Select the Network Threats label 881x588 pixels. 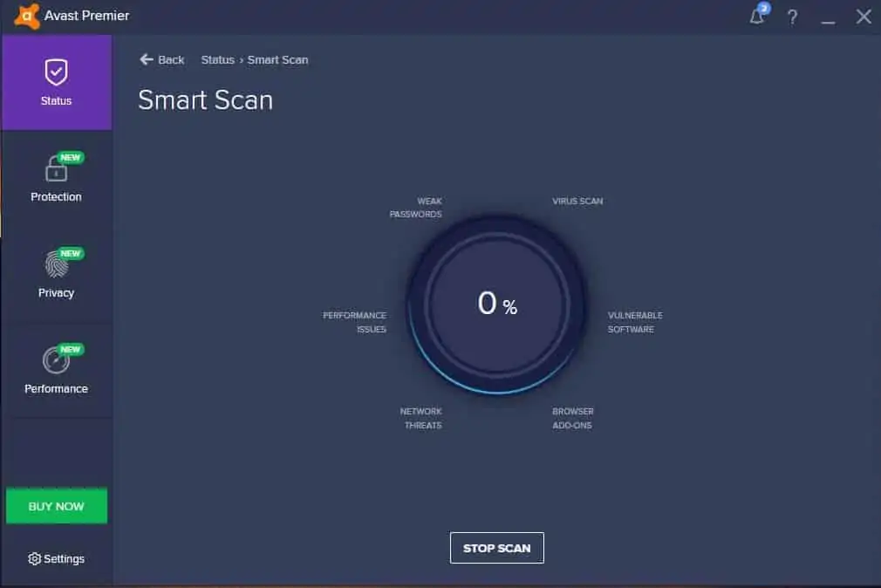pos(421,418)
